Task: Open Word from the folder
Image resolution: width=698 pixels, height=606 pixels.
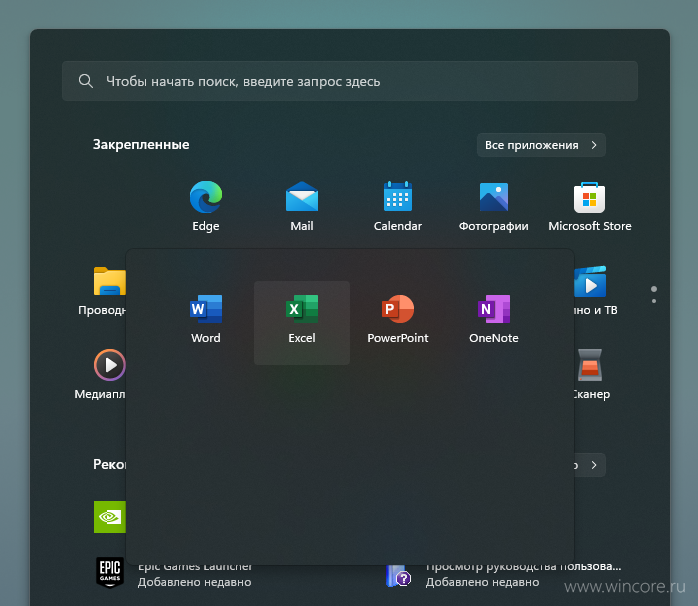Action: click(206, 319)
